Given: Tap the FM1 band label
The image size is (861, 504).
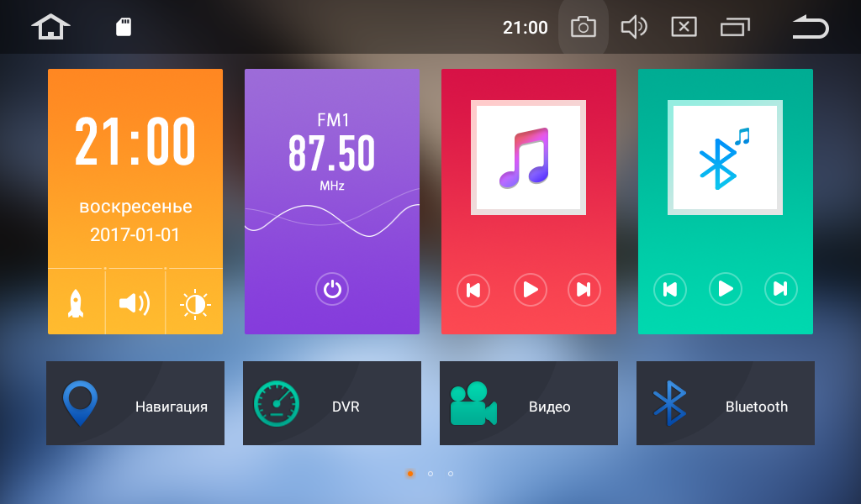Looking at the screenshot, I should click(x=333, y=119).
